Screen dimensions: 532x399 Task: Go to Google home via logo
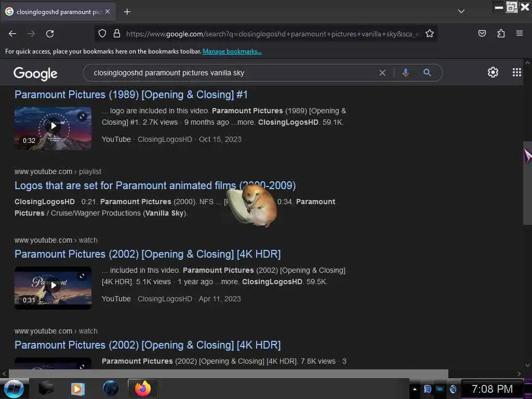(x=35, y=73)
